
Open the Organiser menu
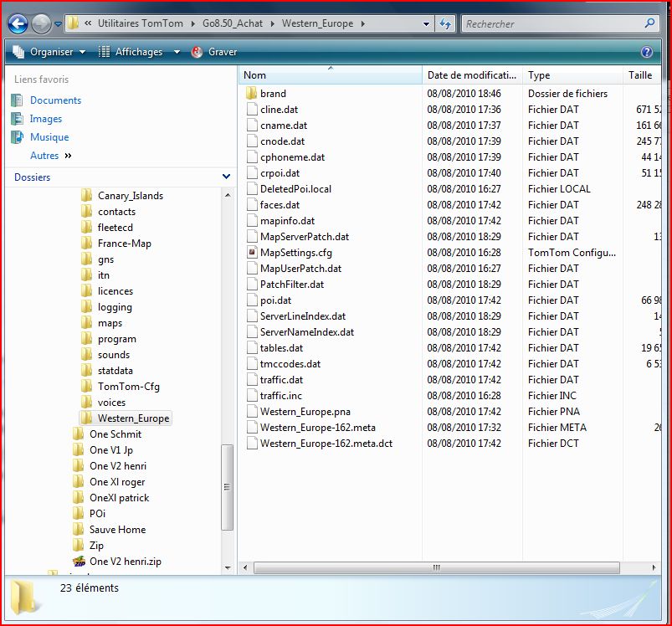click(x=49, y=52)
